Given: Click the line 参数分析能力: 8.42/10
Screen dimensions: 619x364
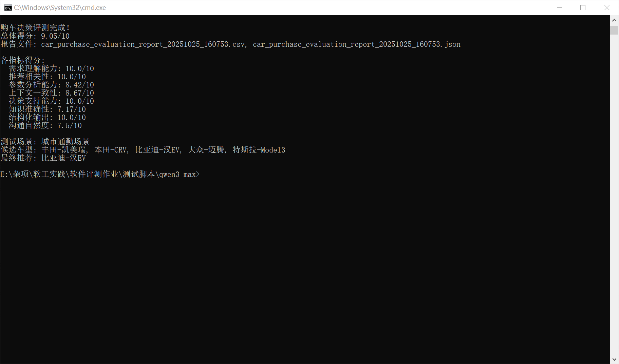Looking at the screenshot, I should coord(51,85).
